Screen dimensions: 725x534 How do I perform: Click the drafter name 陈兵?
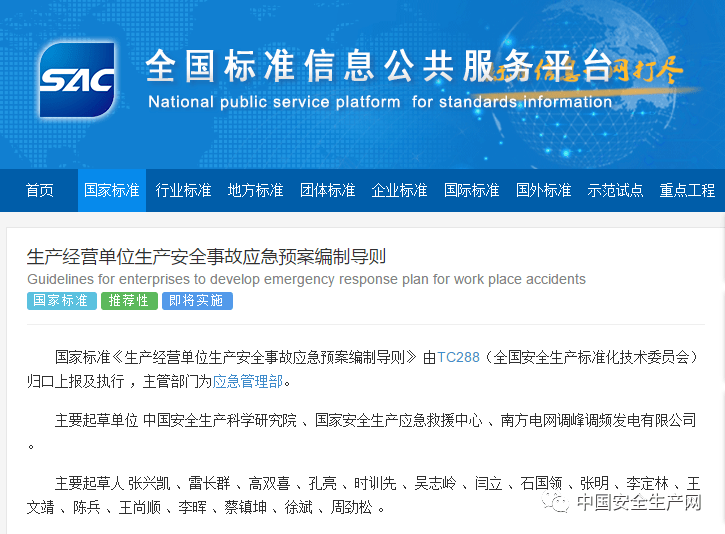(87, 508)
